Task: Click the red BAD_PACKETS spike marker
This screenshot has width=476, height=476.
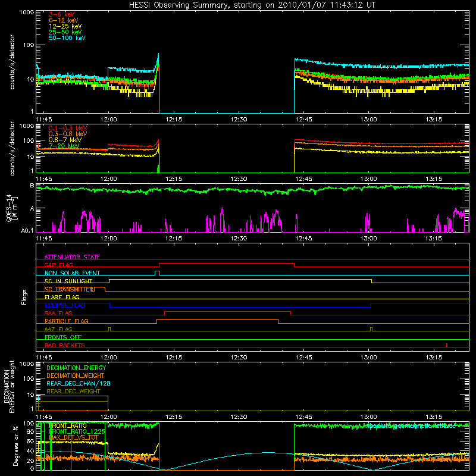Action: point(447,345)
